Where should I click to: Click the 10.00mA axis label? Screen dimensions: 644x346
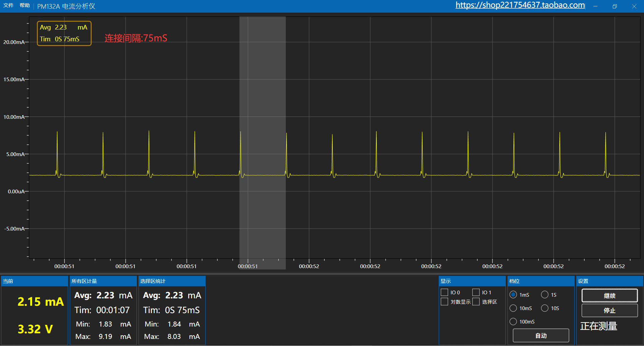14,117
